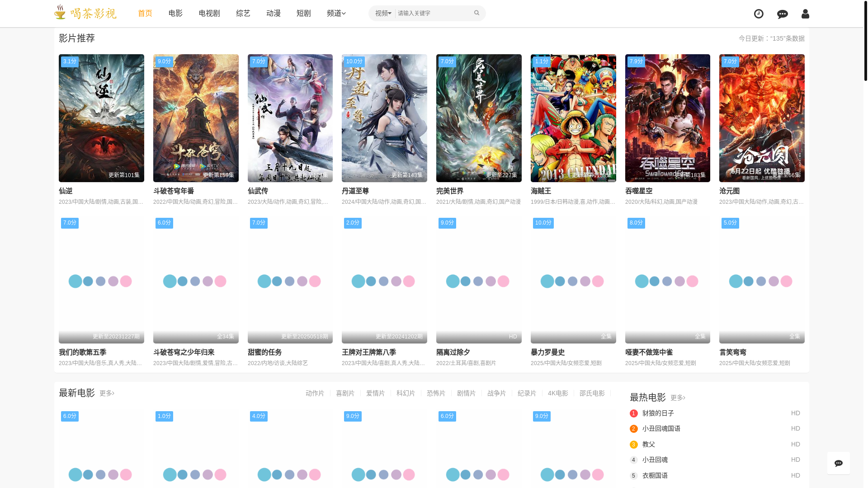Screen dimensions: 868x488
Task: Click the 喝茶影视 site logo
Action: pyautogui.click(x=85, y=13)
